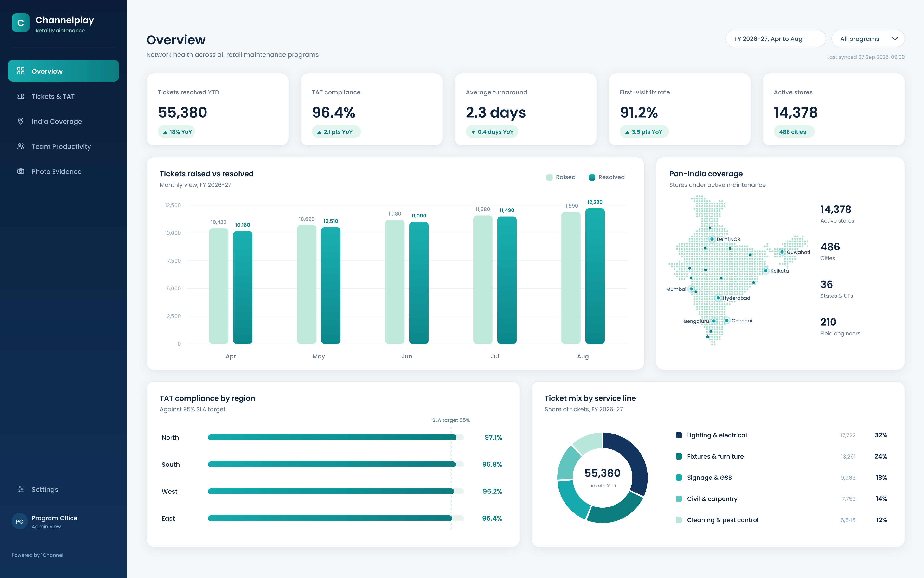Click the May Resolved bar labeled 10,510
The height and width of the screenshot is (578, 924).
coord(331,286)
